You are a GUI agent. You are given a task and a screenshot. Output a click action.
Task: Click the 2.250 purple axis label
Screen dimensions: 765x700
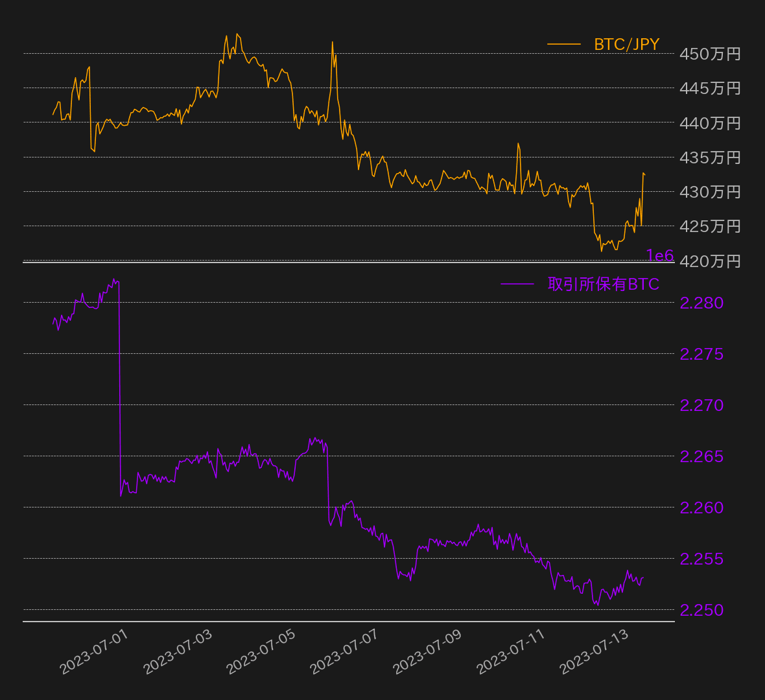click(x=701, y=610)
